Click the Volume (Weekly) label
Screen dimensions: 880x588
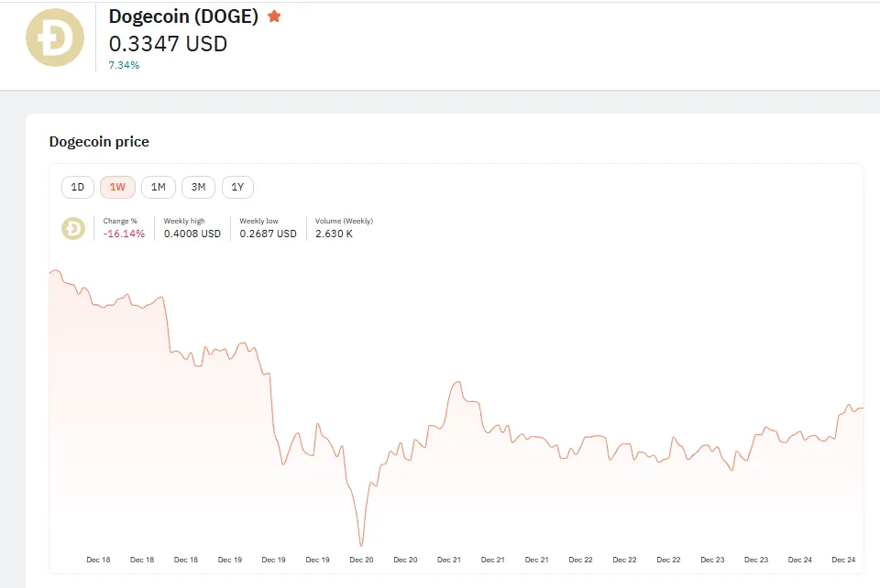coord(344,221)
